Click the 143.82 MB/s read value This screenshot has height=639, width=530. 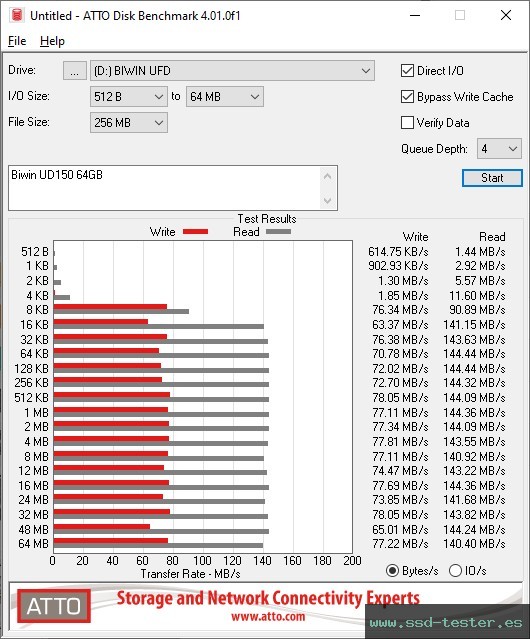pyautogui.click(x=474, y=515)
